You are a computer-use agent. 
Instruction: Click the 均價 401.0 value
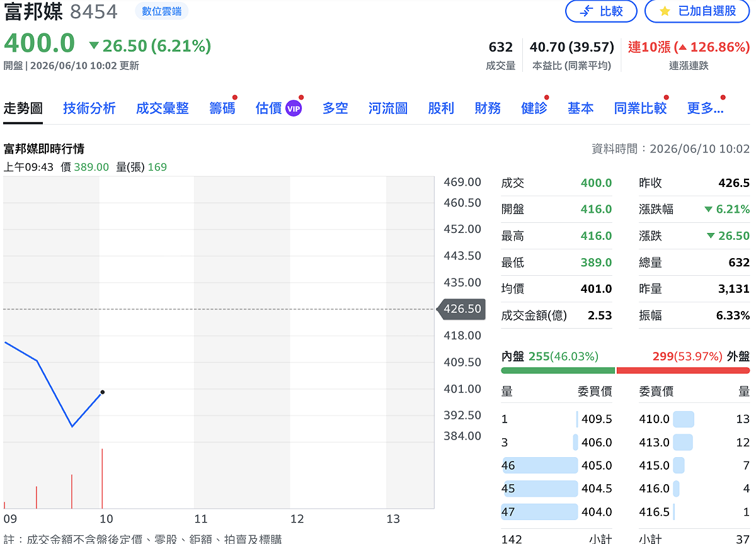pos(596,289)
